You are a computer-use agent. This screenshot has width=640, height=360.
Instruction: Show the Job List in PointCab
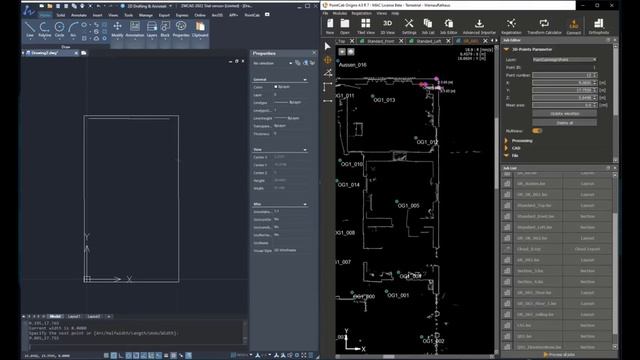tap(428, 27)
